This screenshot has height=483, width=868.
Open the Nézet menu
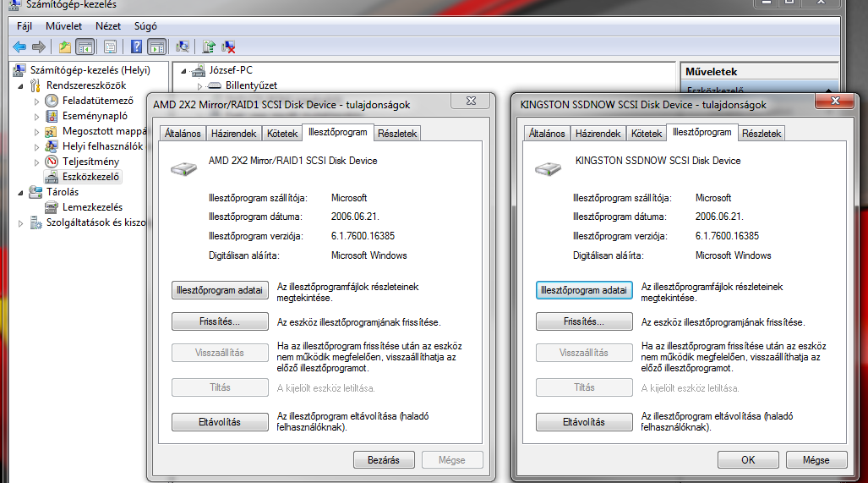[x=108, y=26]
